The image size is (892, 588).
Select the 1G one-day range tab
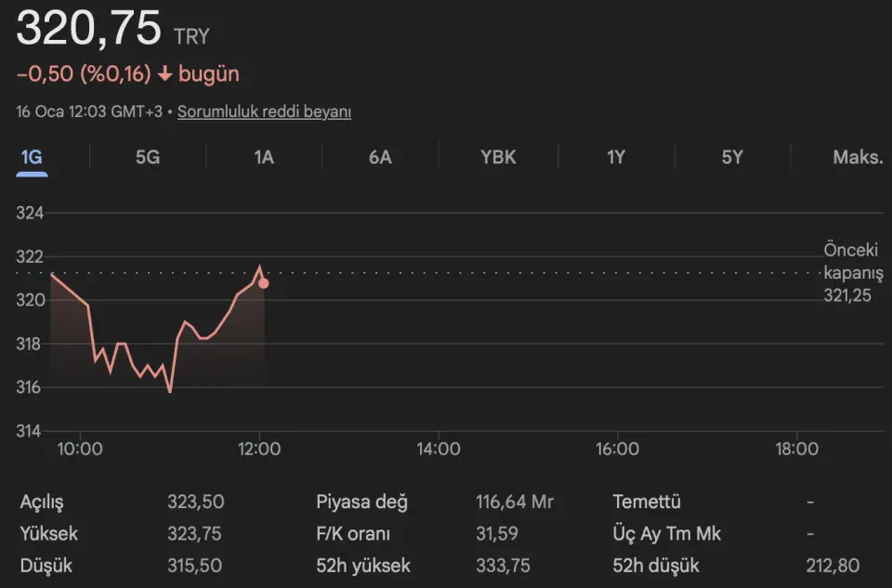pyautogui.click(x=32, y=157)
